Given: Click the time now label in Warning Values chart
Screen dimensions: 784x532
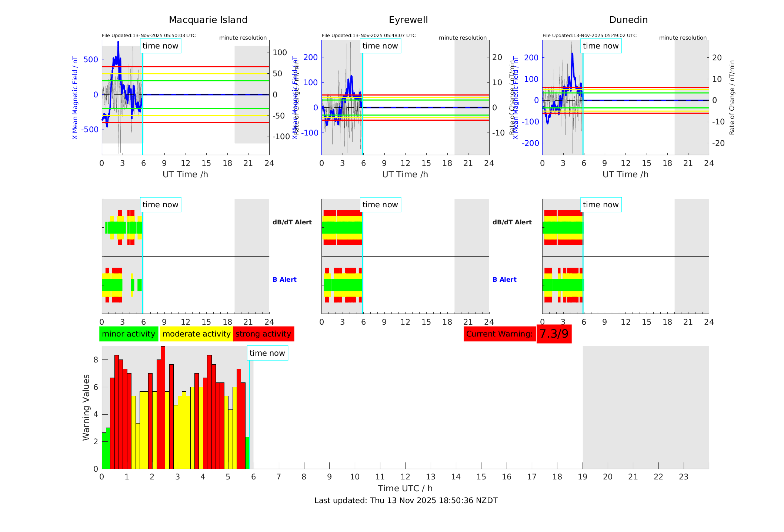Looking at the screenshot, I should [x=267, y=353].
